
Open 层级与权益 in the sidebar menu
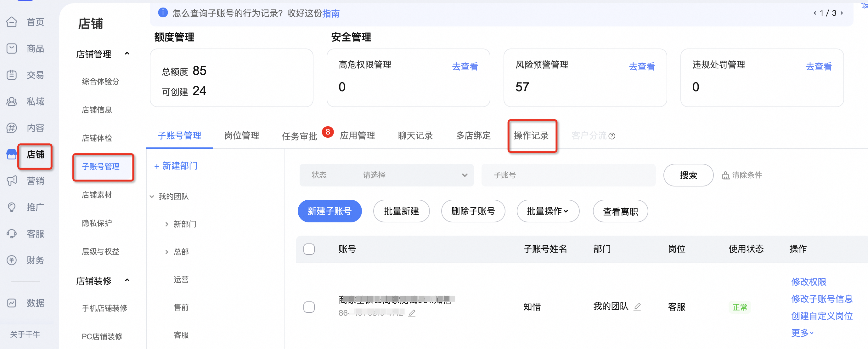click(x=100, y=251)
